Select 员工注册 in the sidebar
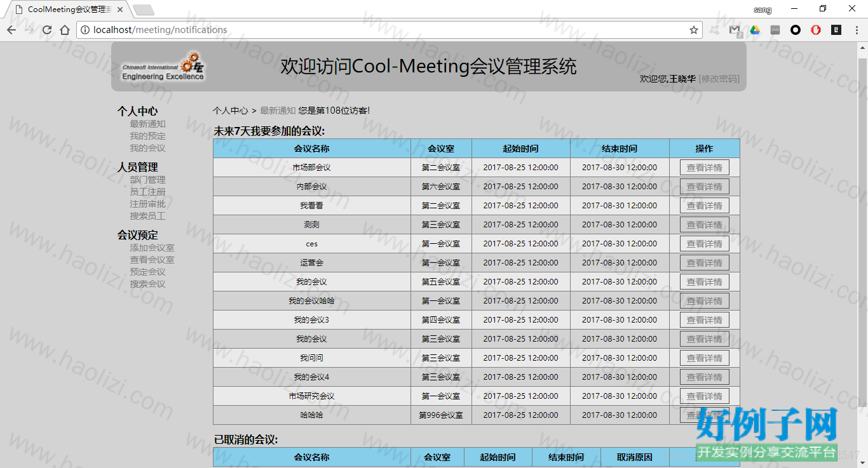 [x=147, y=192]
